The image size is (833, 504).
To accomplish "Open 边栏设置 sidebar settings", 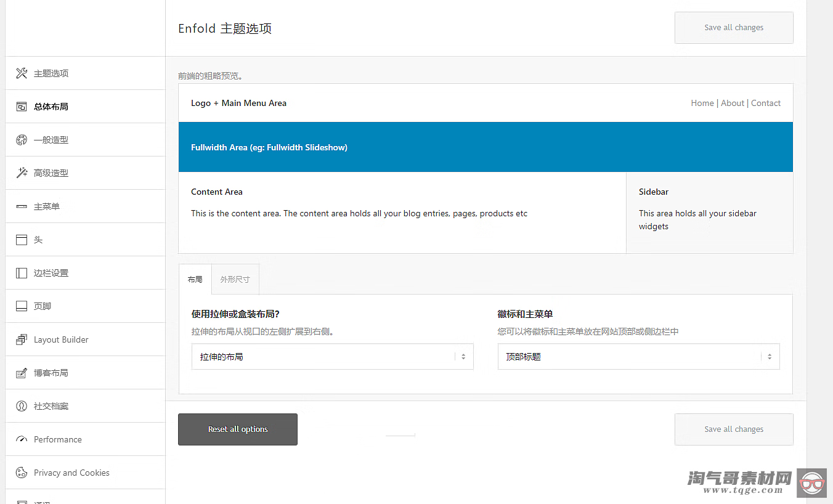I will (x=85, y=273).
